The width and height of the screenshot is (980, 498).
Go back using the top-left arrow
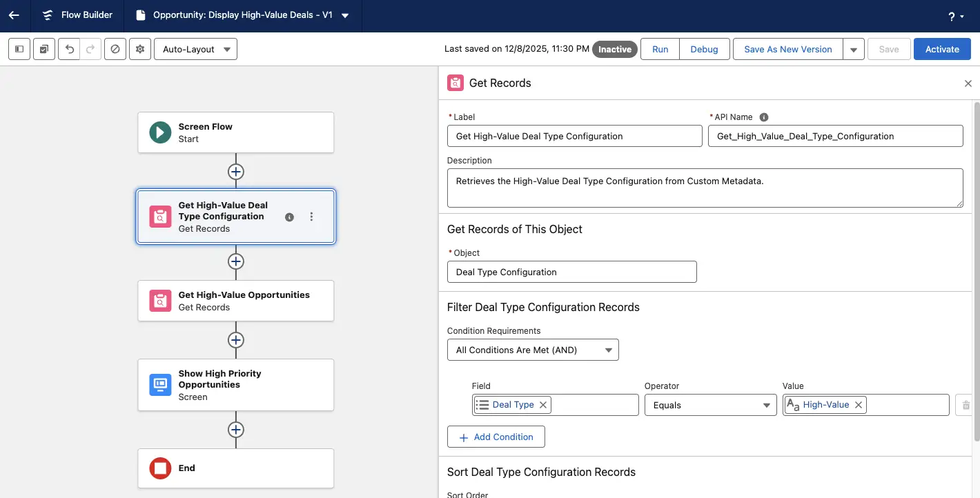pos(14,15)
